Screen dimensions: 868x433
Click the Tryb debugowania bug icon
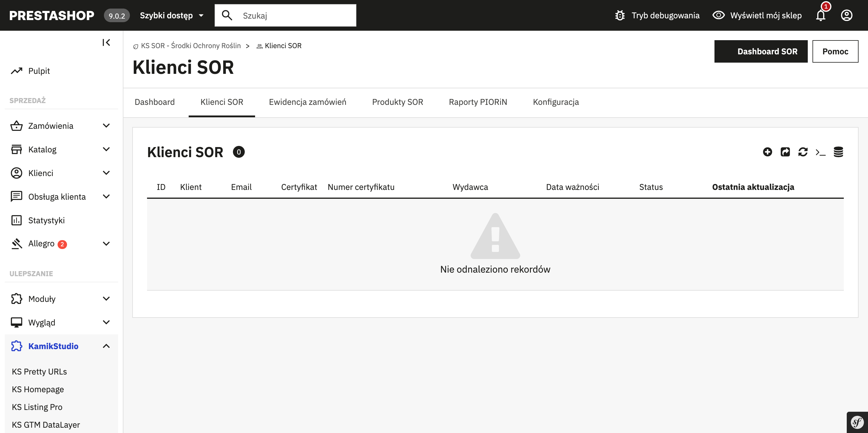(x=620, y=16)
